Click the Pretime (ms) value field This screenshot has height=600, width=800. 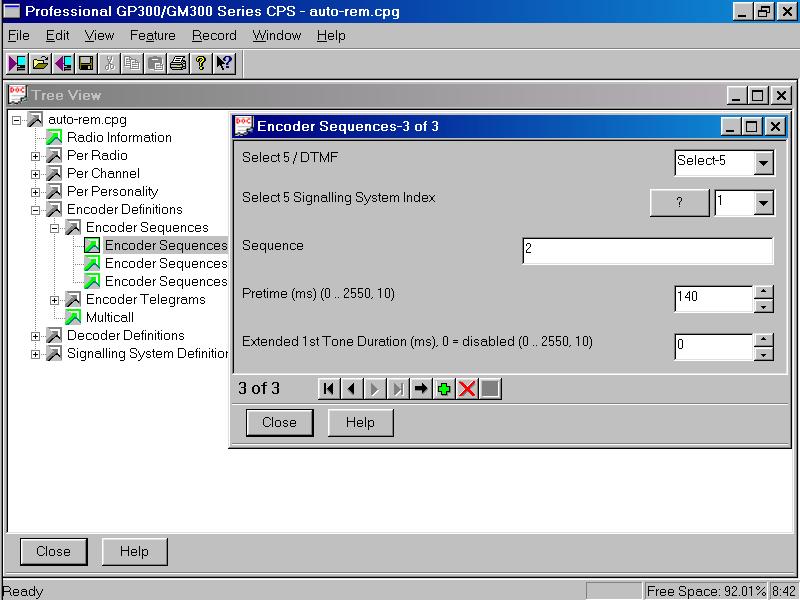(x=713, y=299)
